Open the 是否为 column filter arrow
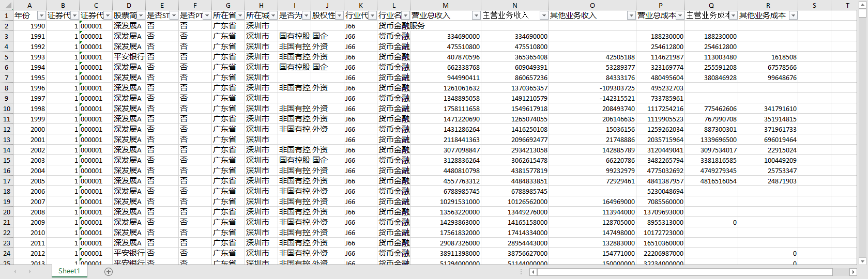This screenshot has height=279, width=868. (306, 16)
